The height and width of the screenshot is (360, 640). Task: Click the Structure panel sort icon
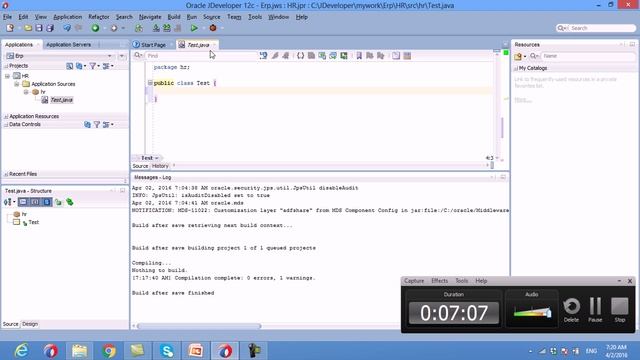coord(8,202)
